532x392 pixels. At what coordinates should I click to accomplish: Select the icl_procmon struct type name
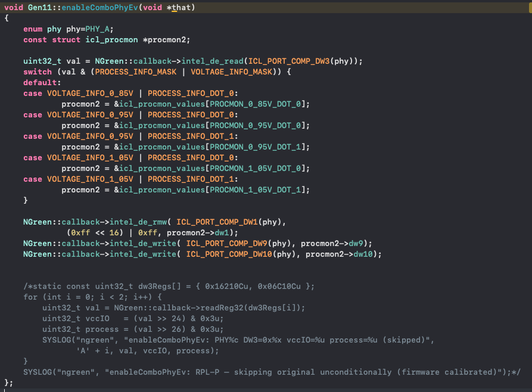111,40
